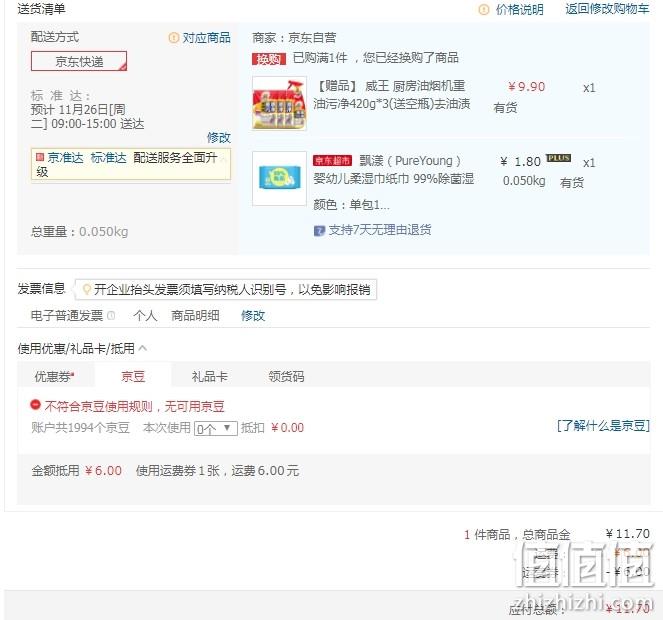This screenshot has width=663, height=620.
Task: Open the 标准达 link
Action: 109,158
